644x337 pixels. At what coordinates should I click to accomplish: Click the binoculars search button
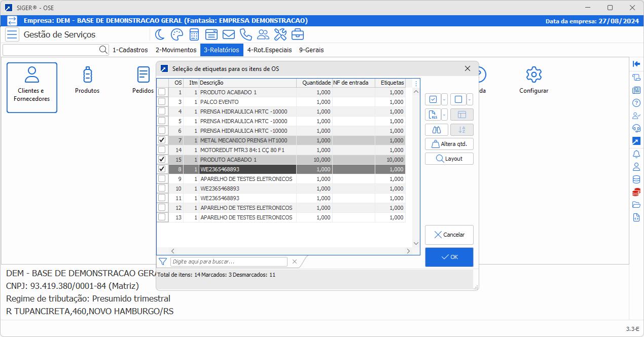point(436,130)
